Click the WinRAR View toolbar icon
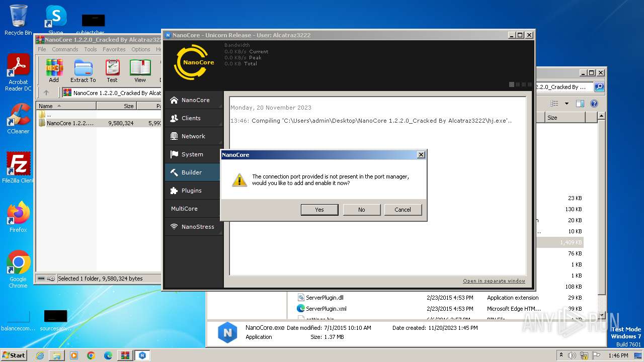Image resolution: width=644 pixels, height=362 pixels. pyautogui.click(x=140, y=71)
